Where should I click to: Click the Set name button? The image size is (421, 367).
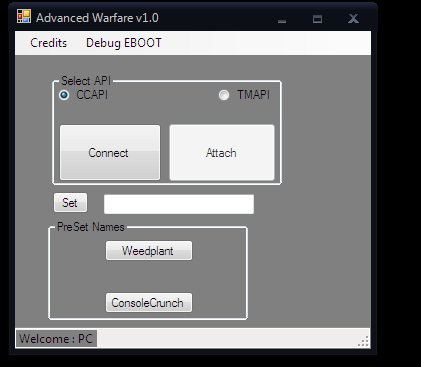pos(70,203)
